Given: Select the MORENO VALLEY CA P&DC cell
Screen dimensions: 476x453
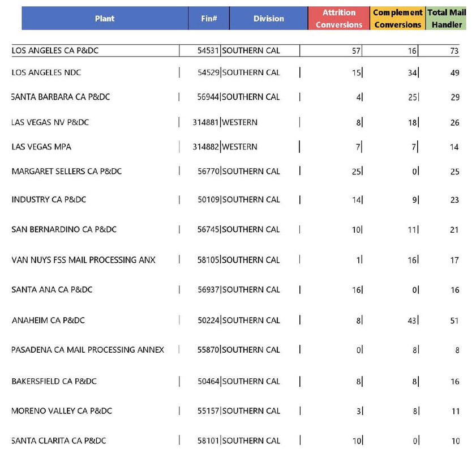Looking at the screenshot, I should (62, 411).
